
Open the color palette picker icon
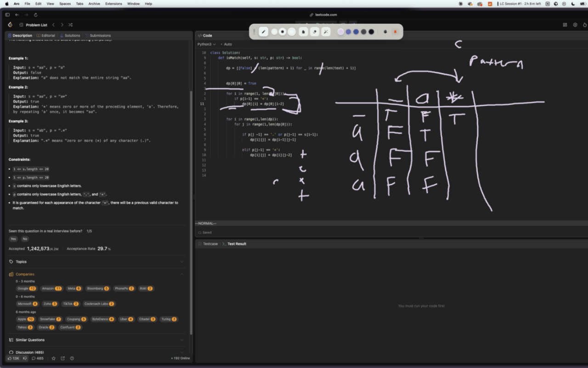[x=385, y=32]
